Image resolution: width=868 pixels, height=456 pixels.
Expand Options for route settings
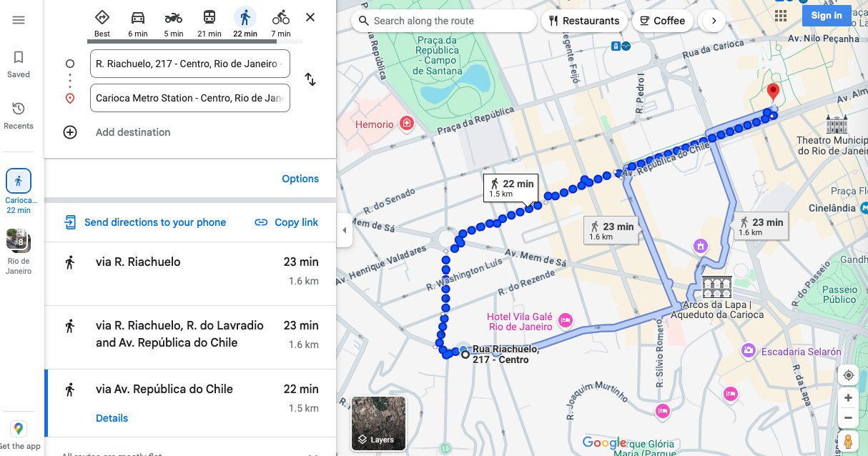pos(300,179)
